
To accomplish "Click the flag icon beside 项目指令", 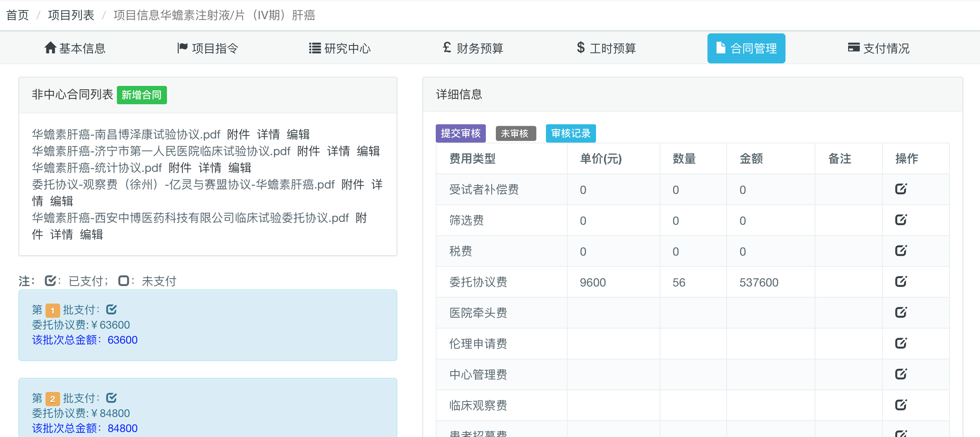I will point(182,48).
